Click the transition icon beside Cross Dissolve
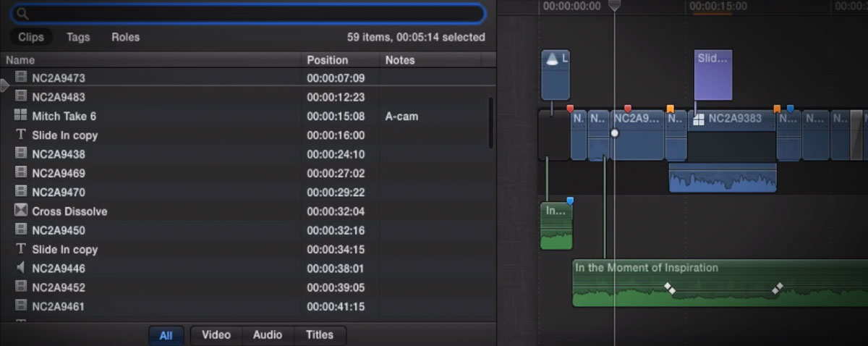 (21, 211)
